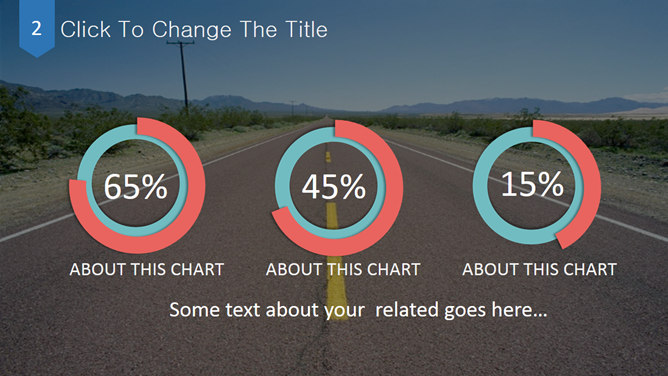Select the "Some text about your related" text box
Image resolution: width=668 pixels, height=376 pixels.
pos(358,310)
